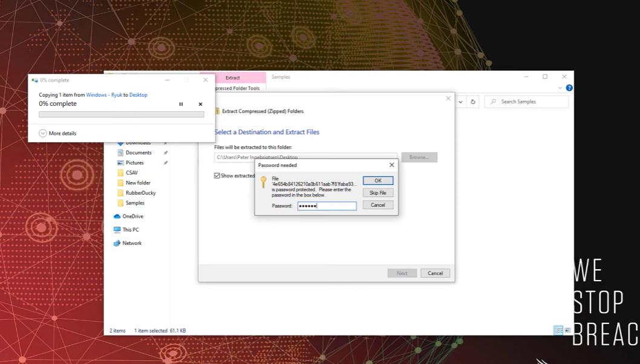Click "1 item selected 61.1 KB" status

pyautogui.click(x=160, y=331)
